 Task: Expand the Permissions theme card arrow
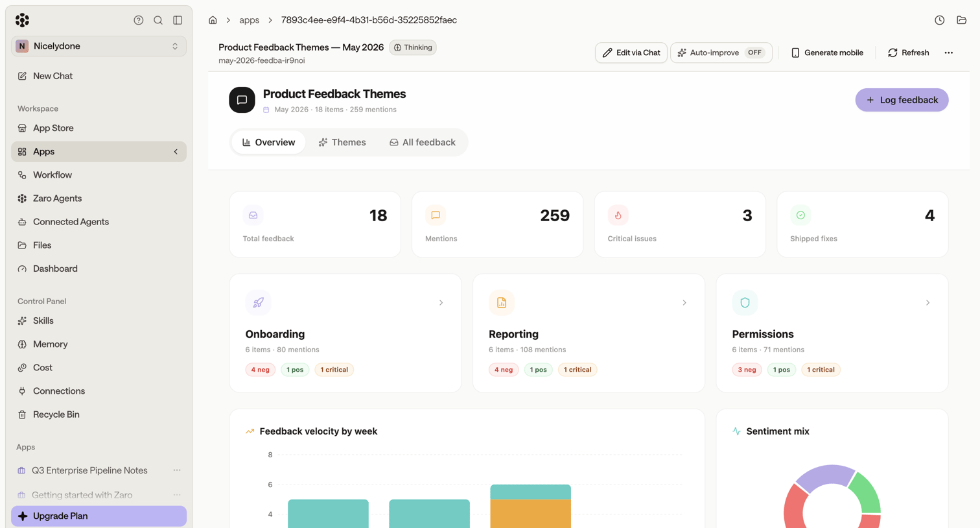click(x=927, y=303)
